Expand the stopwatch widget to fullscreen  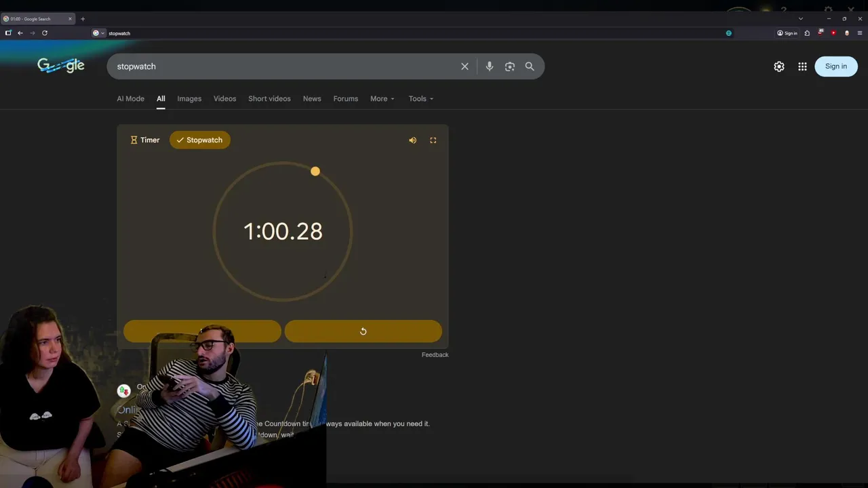[433, 140]
